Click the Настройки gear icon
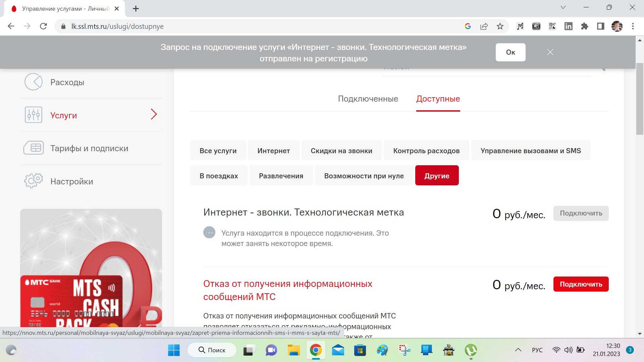Image resolution: width=644 pixels, height=362 pixels. tap(34, 181)
